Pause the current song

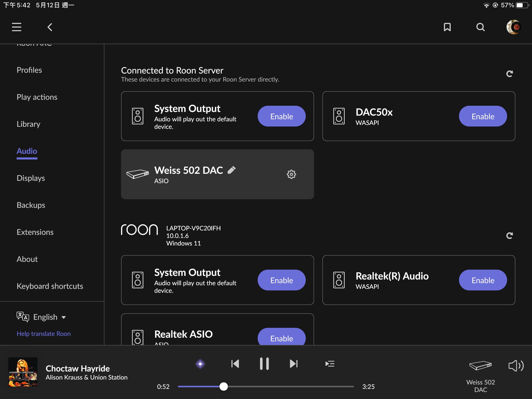tap(264, 364)
